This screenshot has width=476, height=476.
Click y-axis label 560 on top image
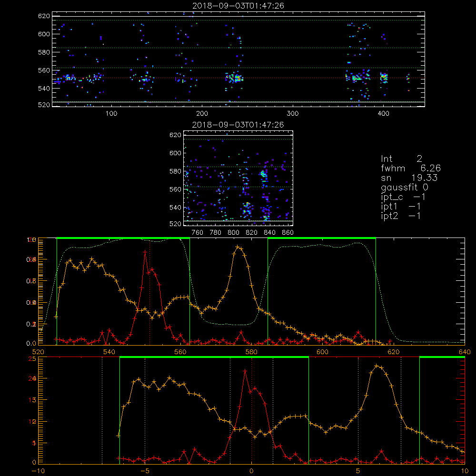pyautogui.click(x=44, y=70)
